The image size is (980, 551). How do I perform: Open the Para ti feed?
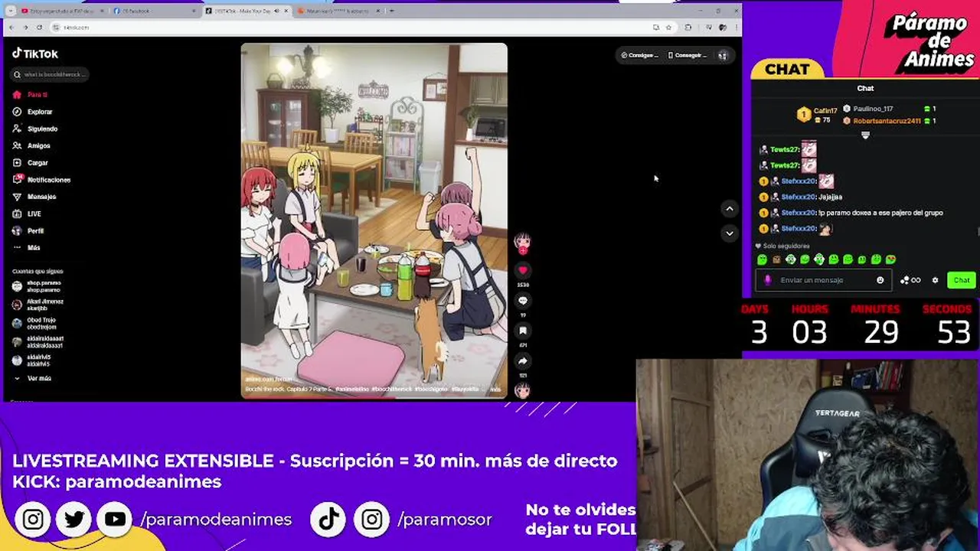31,95
